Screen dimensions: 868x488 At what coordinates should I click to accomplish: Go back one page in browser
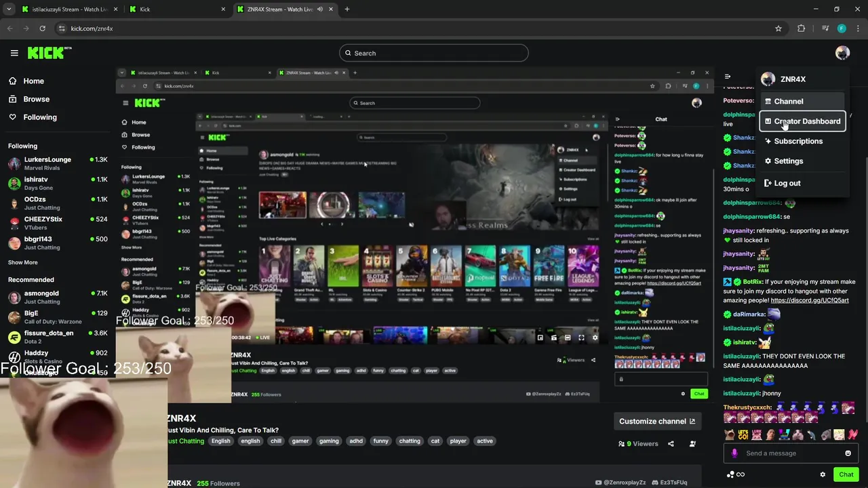(x=9, y=28)
